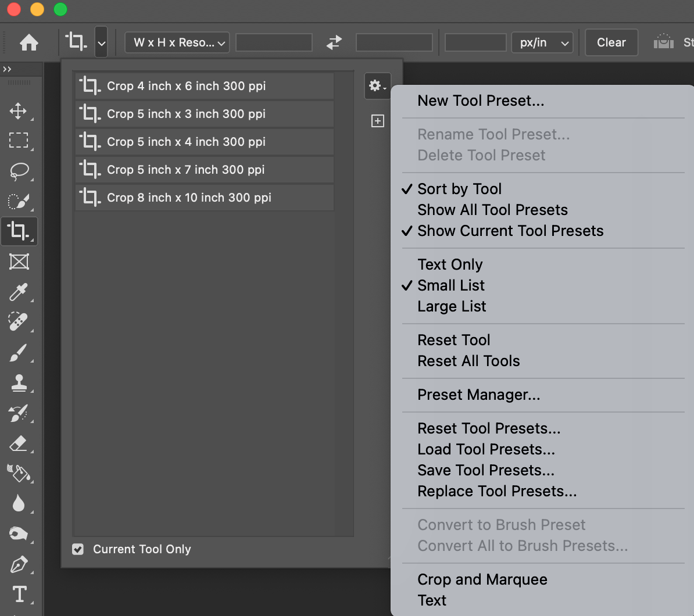Open the px/in units dropdown
The width and height of the screenshot is (694, 616).
[542, 42]
